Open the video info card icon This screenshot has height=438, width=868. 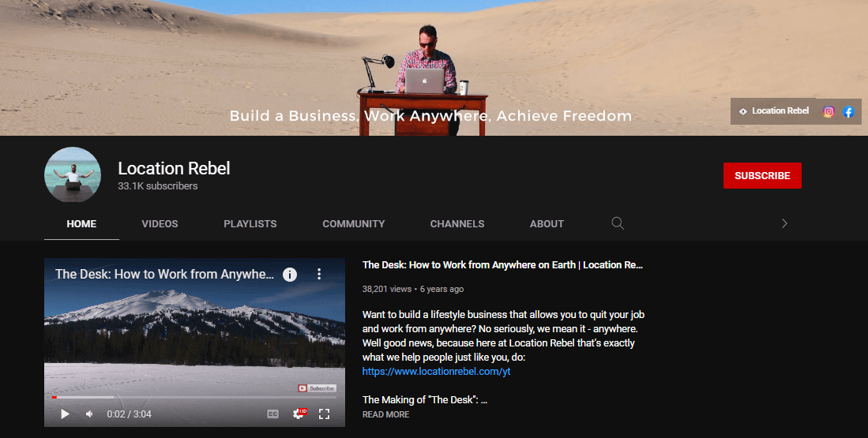[290, 275]
